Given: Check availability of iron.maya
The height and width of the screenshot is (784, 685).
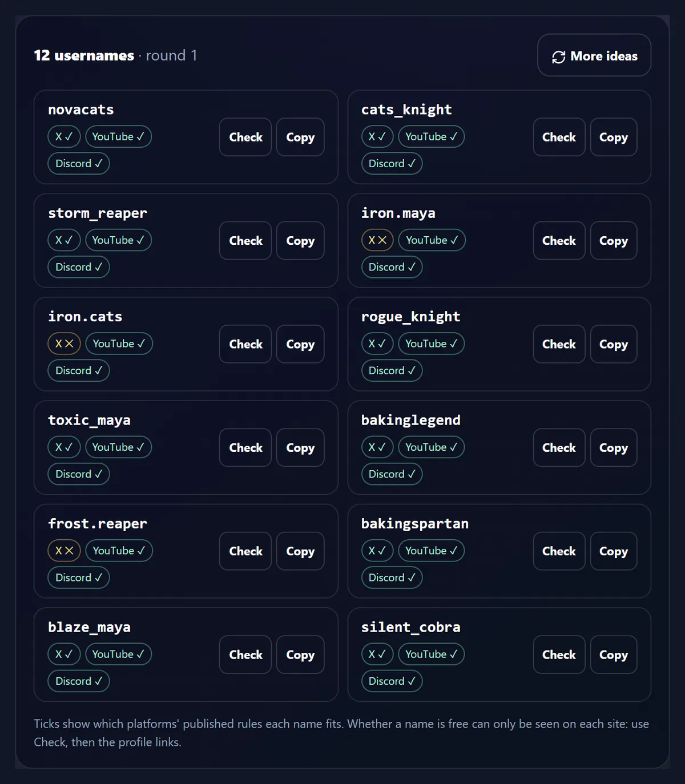Looking at the screenshot, I should [x=559, y=241].
